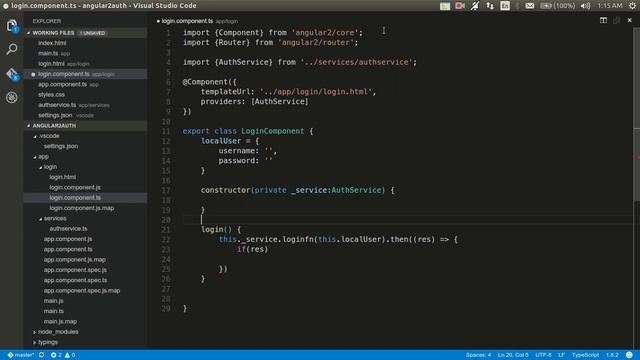Change the TypeScript language mode
Viewport: 640px width, 360px height.
(x=585, y=355)
